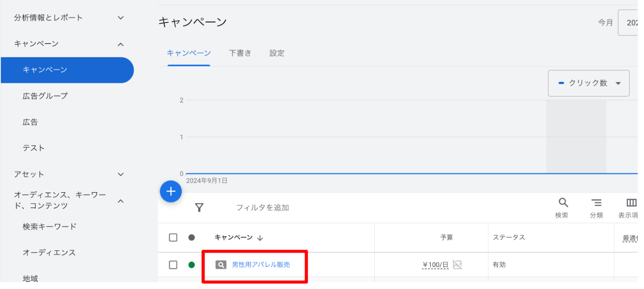644x289 pixels.
Task: Open オーディエンス in the sidebar
Action: click(x=49, y=253)
